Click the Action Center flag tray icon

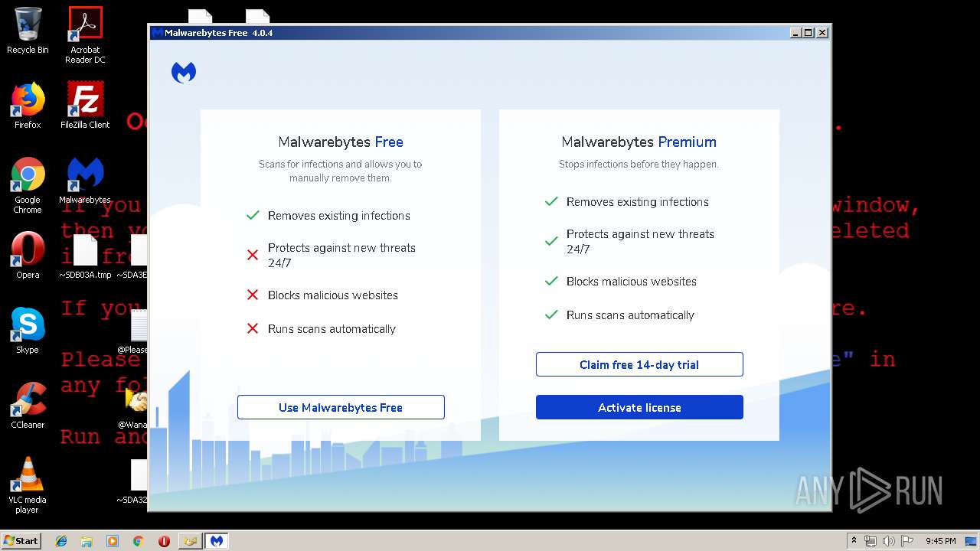pyautogui.click(x=906, y=541)
